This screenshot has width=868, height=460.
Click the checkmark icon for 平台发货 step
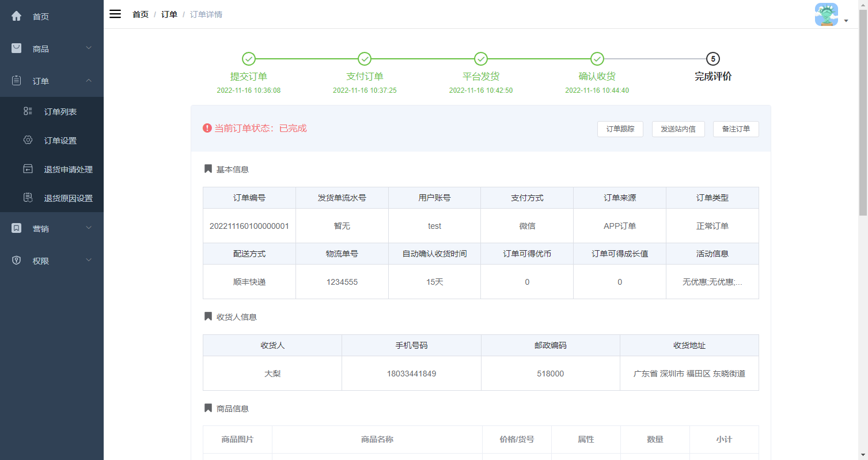point(481,59)
